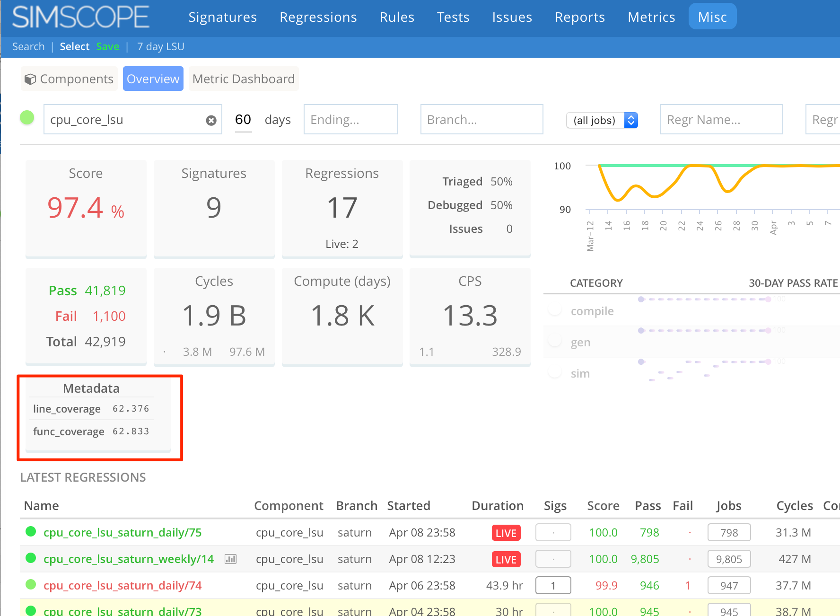840x616 pixels.
Task: Open cpu_core_lsu_saturn_daily/75 regression
Action: pos(122,533)
